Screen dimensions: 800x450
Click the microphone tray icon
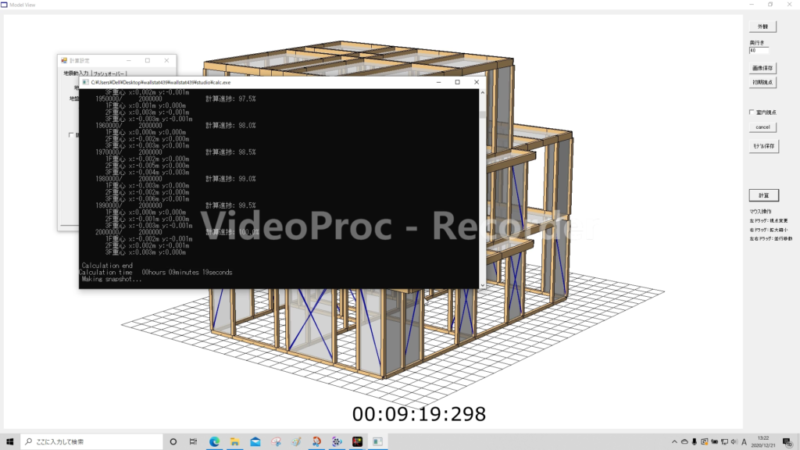click(694, 442)
